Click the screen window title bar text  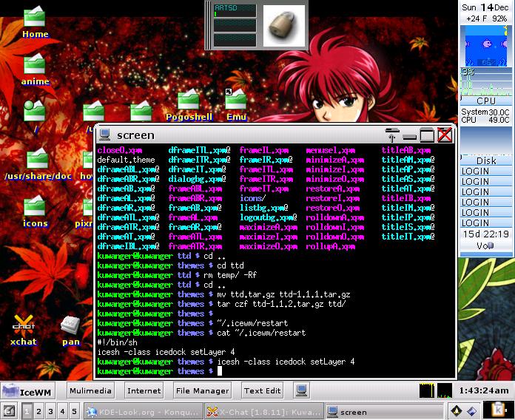135,135
